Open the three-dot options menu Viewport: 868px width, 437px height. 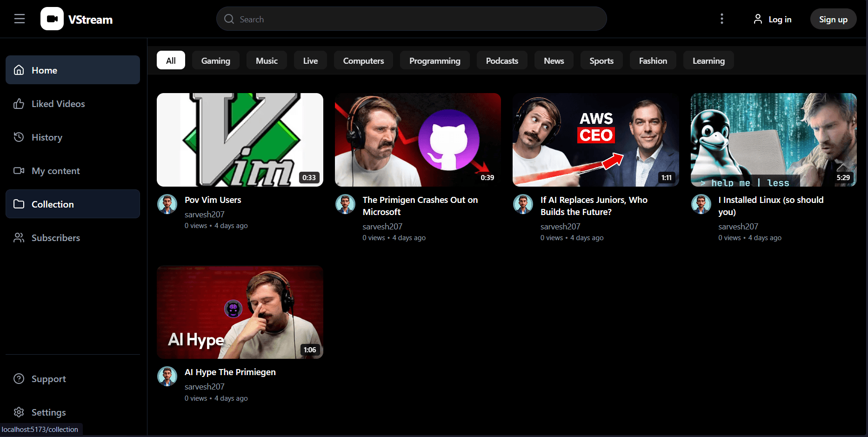(x=721, y=19)
